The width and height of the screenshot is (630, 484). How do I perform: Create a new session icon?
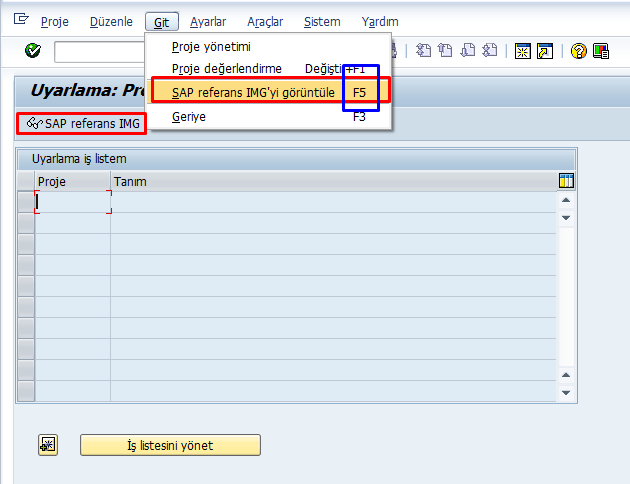click(523, 51)
